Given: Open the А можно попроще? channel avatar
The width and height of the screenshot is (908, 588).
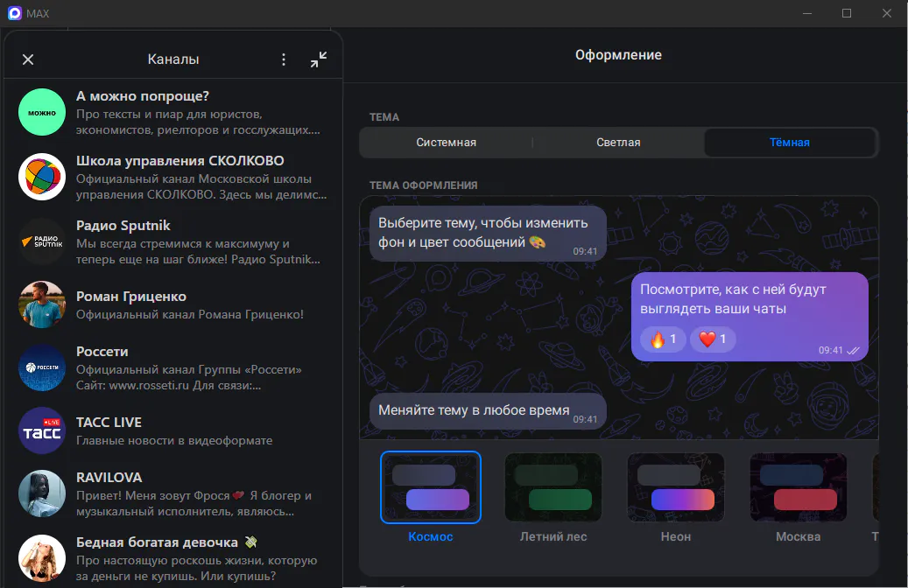Looking at the screenshot, I should (x=42, y=112).
